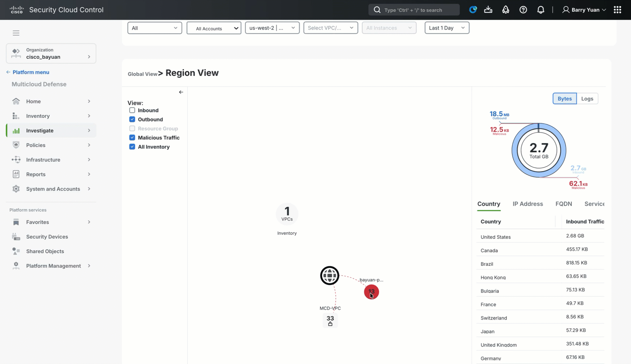Viewport: 631px width, 364px height.
Task: Open the notifications bell
Action: coord(541,10)
